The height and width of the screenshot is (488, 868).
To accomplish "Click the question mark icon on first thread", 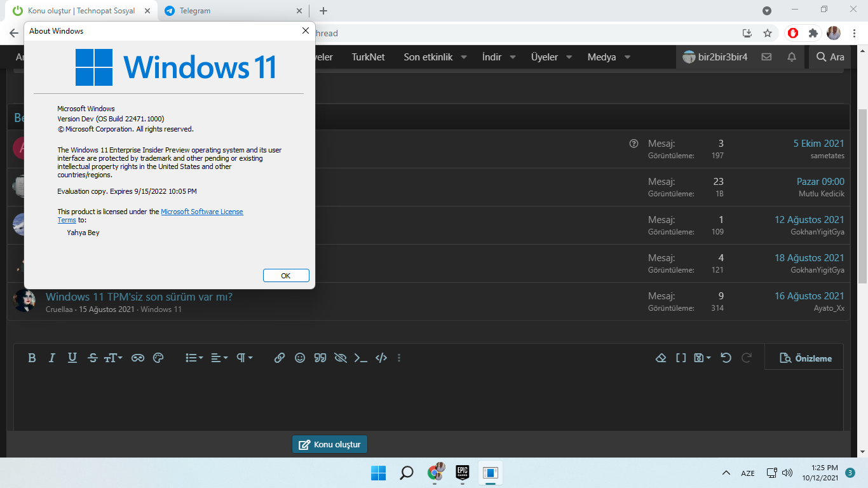I will [x=634, y=144].
